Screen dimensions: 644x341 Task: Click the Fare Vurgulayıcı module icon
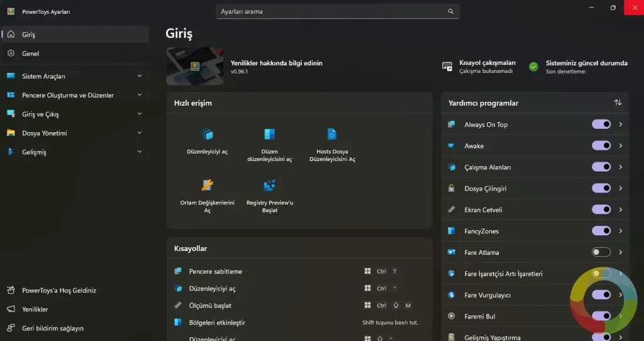pyautogui.click(x=452, y=294)
